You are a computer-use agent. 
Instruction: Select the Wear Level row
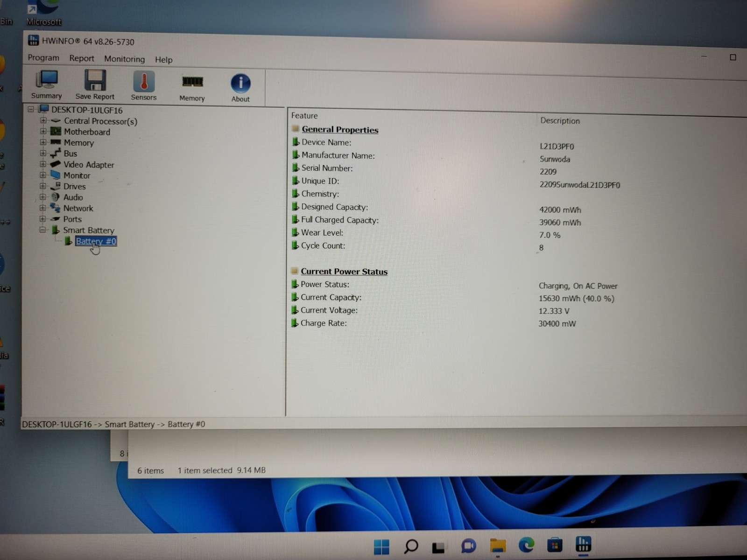click(x=426, y=233)
